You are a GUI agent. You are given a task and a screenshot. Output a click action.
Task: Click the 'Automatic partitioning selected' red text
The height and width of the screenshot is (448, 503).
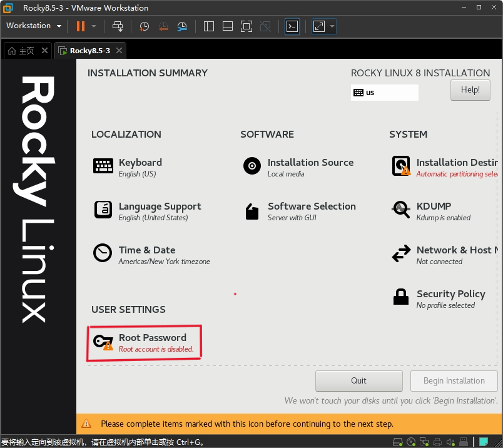[457, 174]
